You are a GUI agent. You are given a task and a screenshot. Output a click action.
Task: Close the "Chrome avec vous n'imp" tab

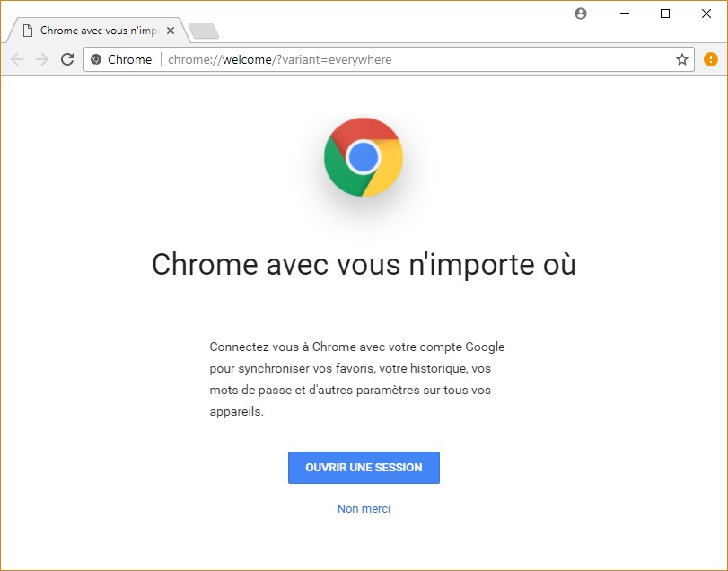(x=171, y=31)
